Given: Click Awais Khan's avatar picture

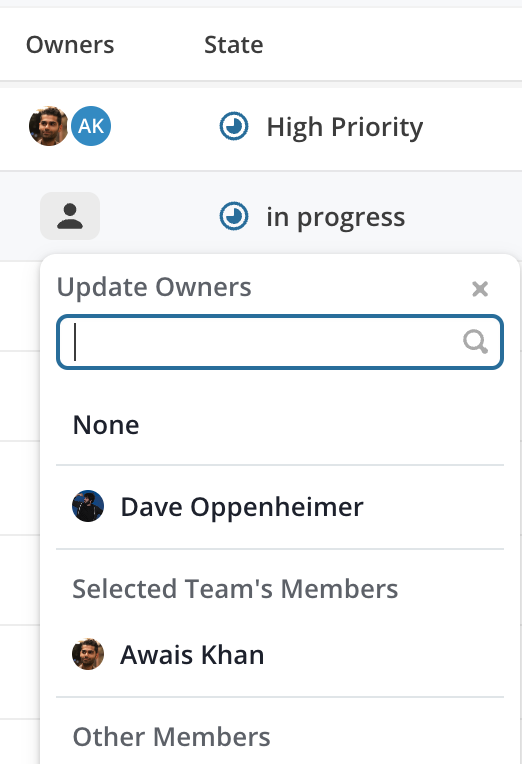Looking at the screenshot, I should [x=88, y=654].
